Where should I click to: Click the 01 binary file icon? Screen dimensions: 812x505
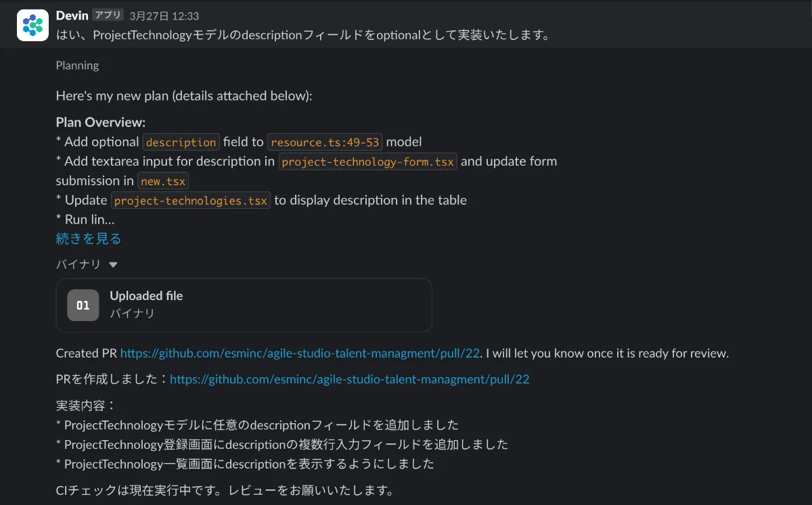pos(83,305)
